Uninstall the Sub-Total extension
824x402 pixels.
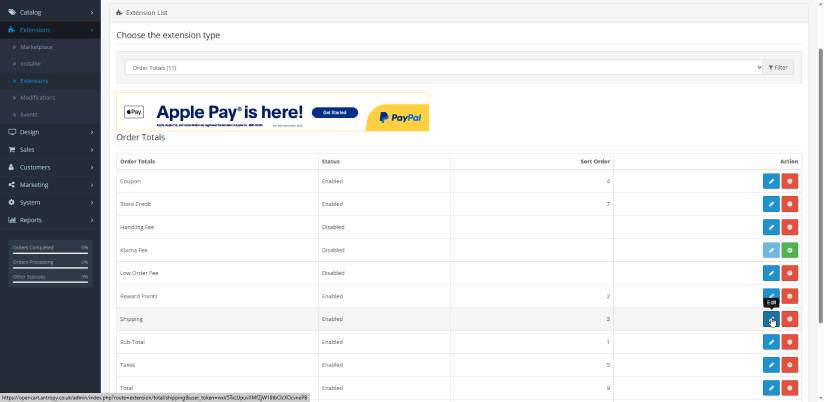[x=790, y=342]
